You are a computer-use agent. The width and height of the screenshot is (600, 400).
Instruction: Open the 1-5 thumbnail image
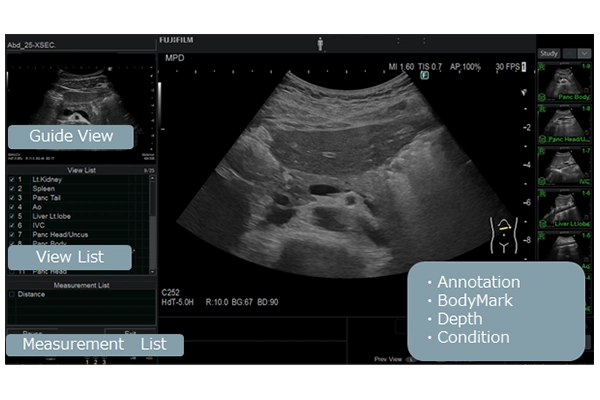[x=564, y=247]
